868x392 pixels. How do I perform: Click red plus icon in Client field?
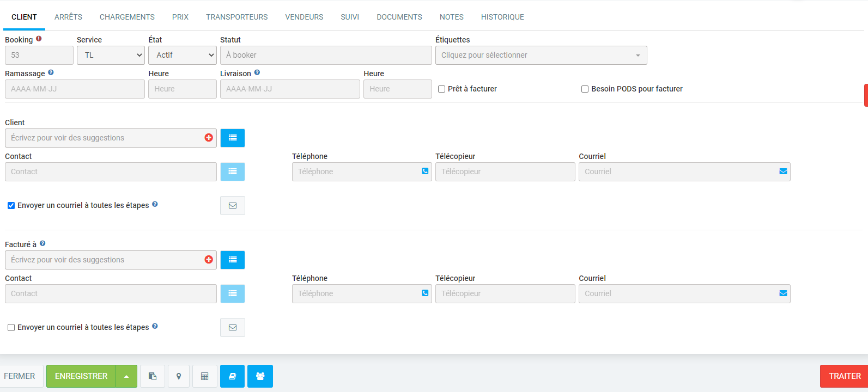[x=209, y=138]
